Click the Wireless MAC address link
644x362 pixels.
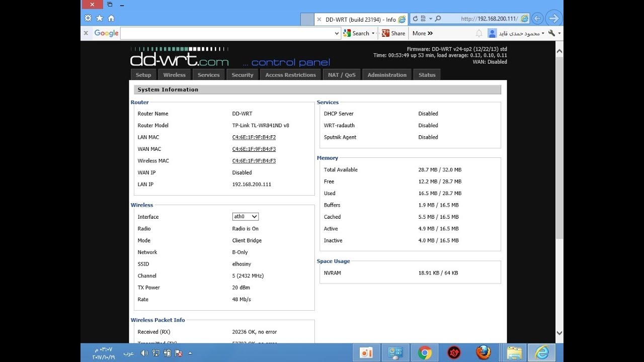(254, 161)
